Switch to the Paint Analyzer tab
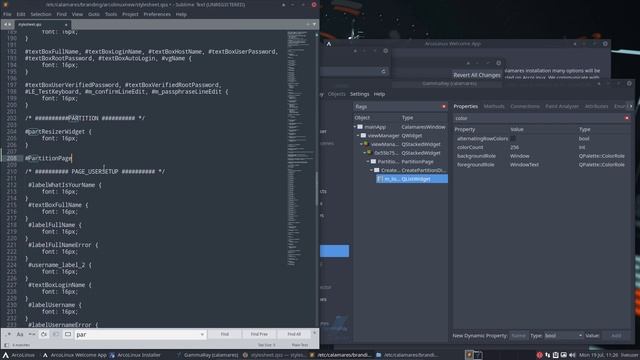 (562, 106)
